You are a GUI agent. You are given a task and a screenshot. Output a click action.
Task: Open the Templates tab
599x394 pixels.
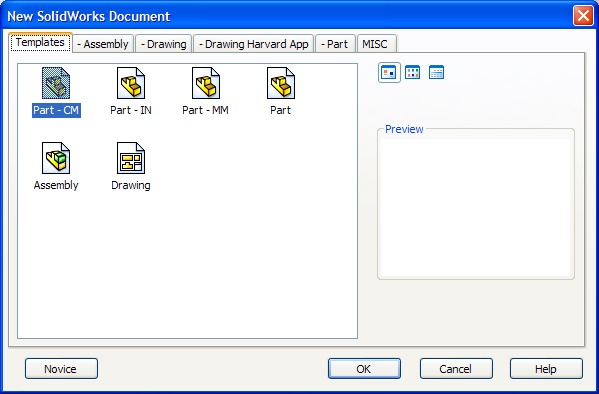tap(40, 42)
